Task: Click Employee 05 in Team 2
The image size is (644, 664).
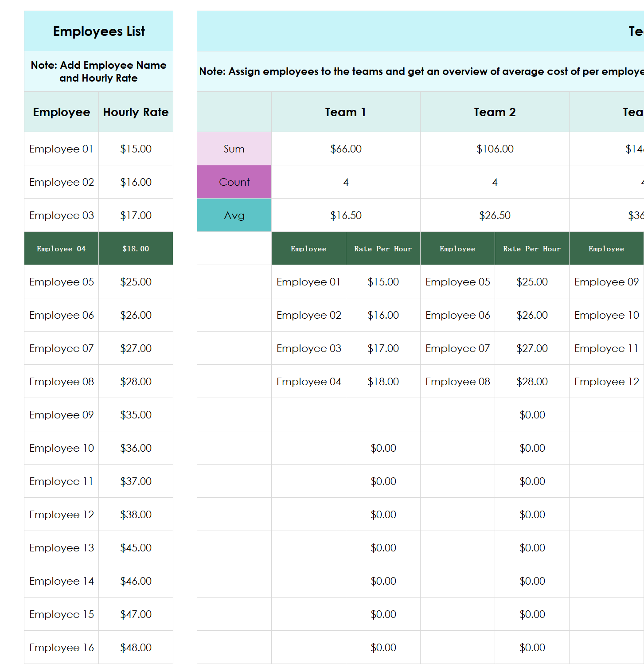Action: click(457, 281)
